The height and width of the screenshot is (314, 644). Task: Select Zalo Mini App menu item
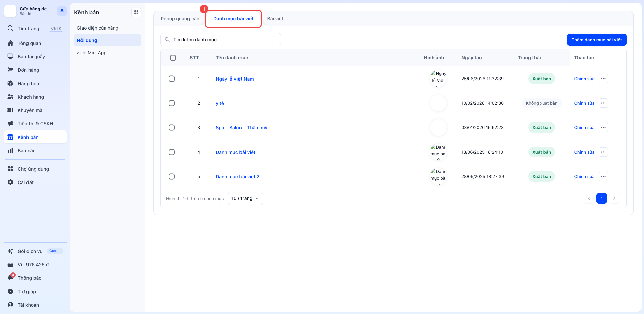click(107, 53)
